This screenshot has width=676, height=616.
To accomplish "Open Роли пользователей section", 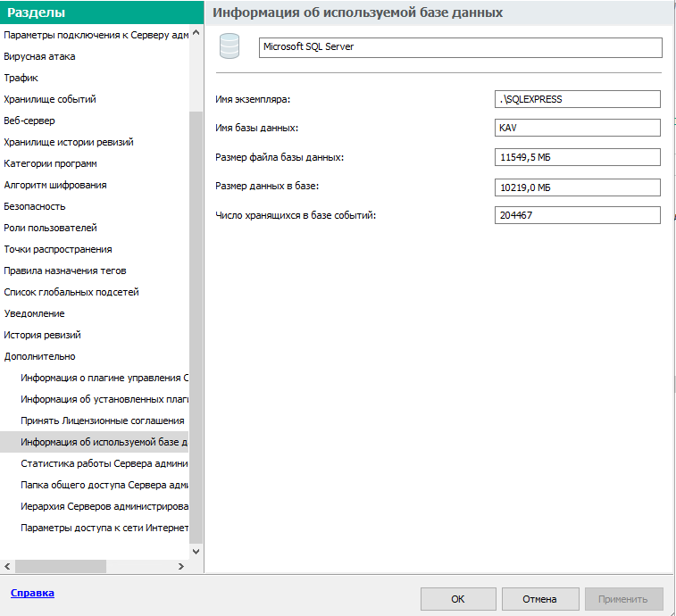I will click(50, 228).
